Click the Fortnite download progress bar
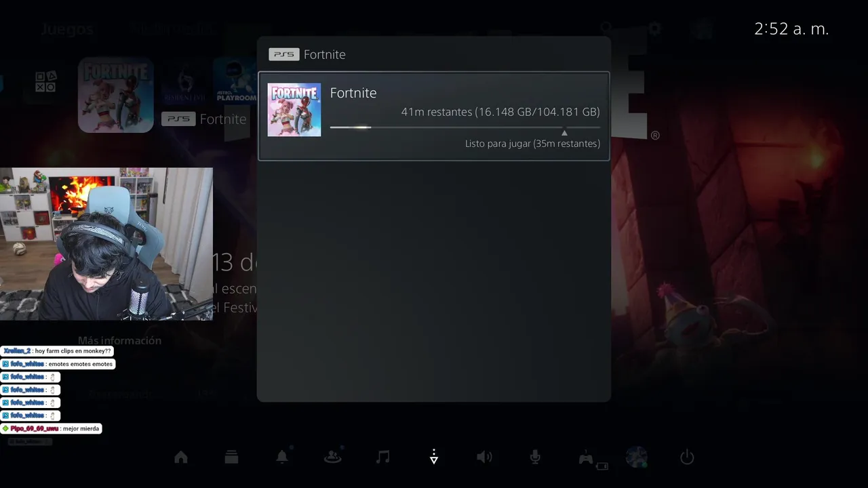Screen dimensions: 868x488 [x=465, y=127]
